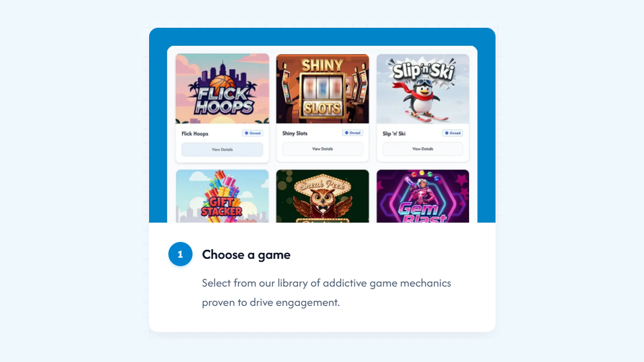
Task: Open the Shiny Slots game thumbnail
Action: click(x=322, y=89)
